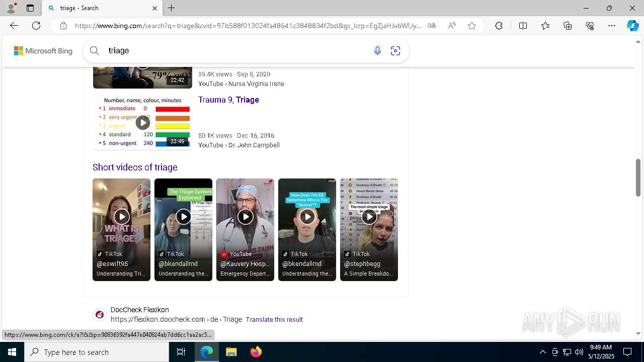Click the taskbar search box
644x362 pixels.
click(x=97, y=352)
